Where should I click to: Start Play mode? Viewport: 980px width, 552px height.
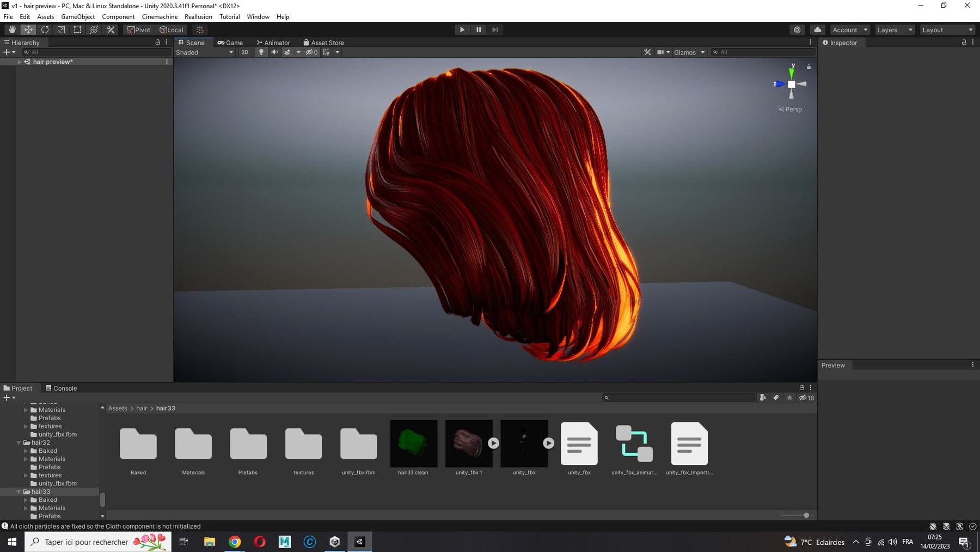pos(462,30)
